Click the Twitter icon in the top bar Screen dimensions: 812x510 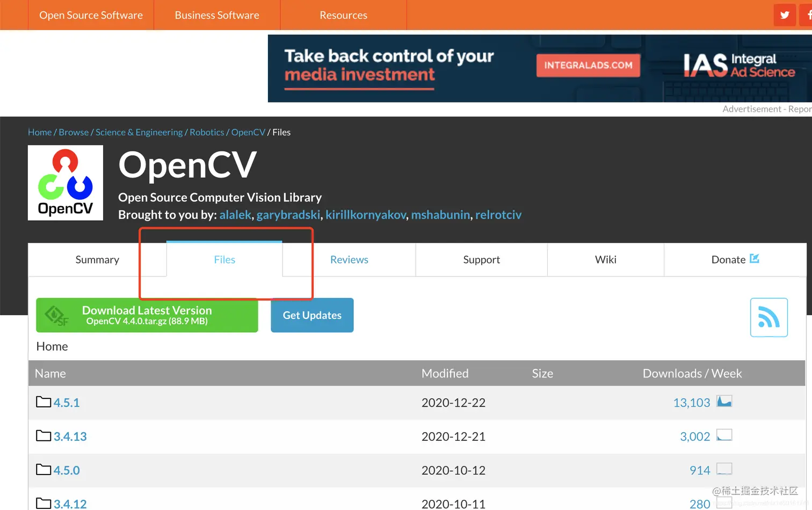pos(785,15)
